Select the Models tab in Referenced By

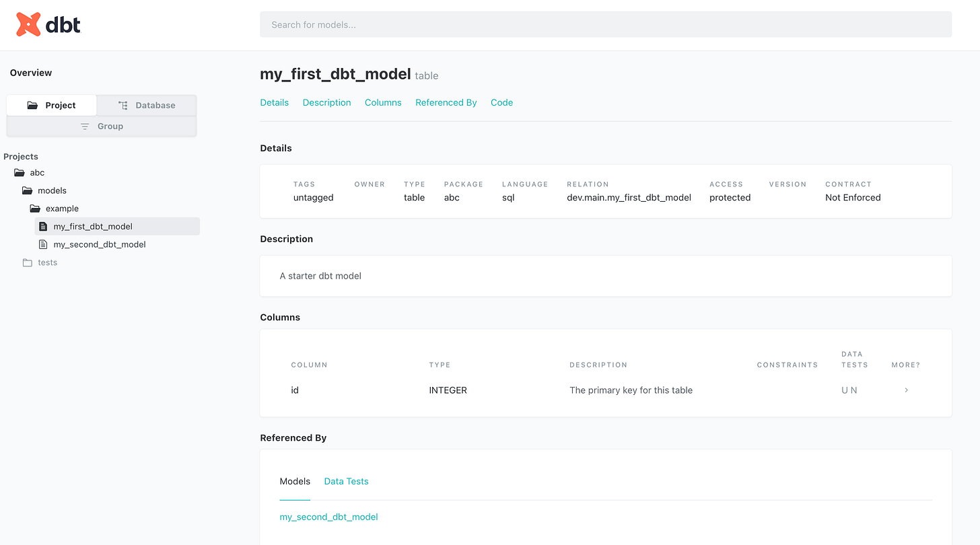pyautogui.click(x=295, y=481)
